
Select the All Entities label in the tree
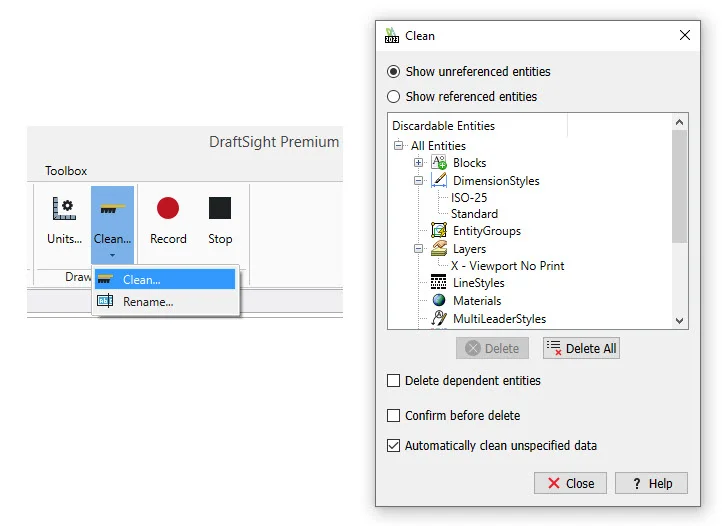(x=438, y=146)
